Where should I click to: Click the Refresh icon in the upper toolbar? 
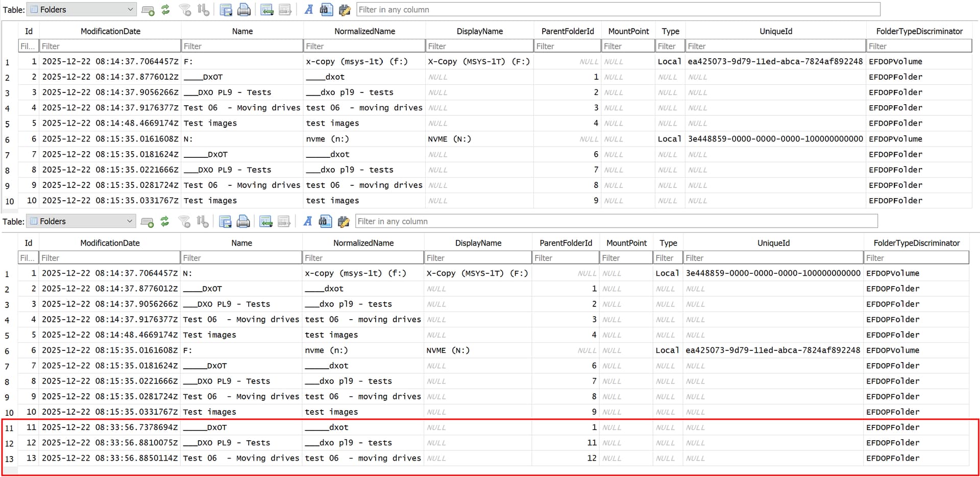(165, 10)
